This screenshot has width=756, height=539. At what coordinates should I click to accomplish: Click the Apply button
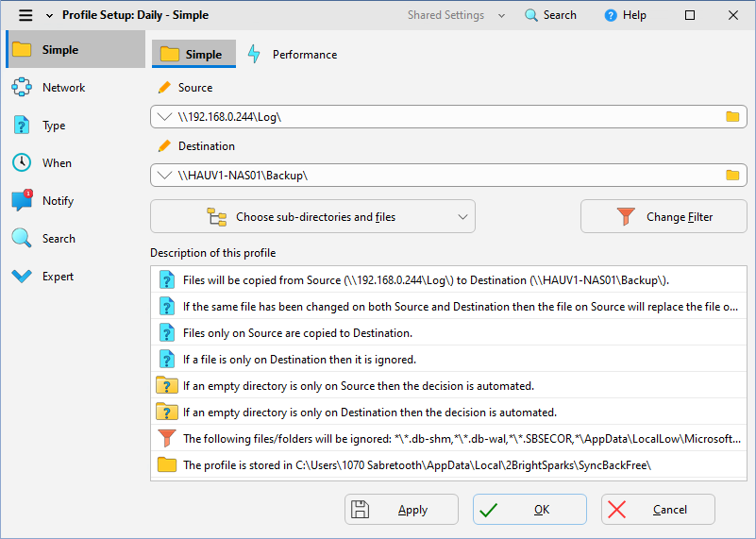coord(401,510)
